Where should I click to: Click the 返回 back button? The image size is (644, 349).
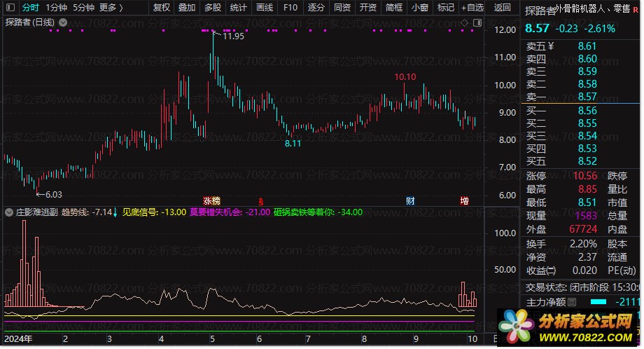[502, 8]
